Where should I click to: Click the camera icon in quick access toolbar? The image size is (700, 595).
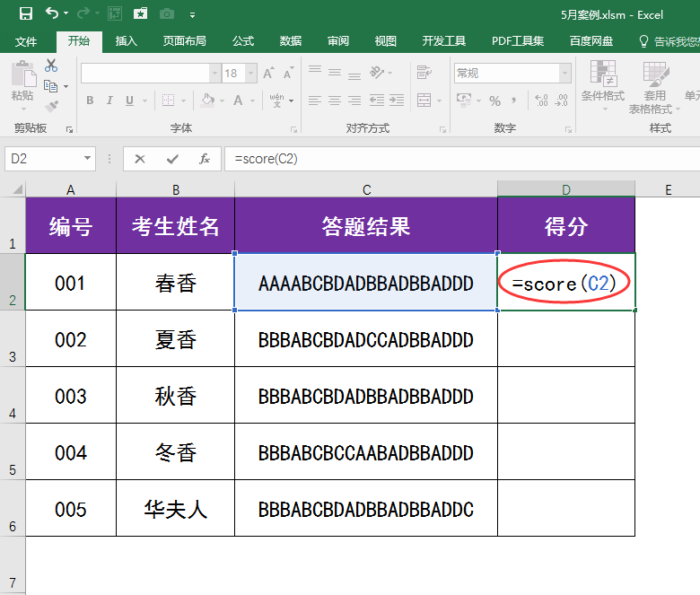click(167, 14)
